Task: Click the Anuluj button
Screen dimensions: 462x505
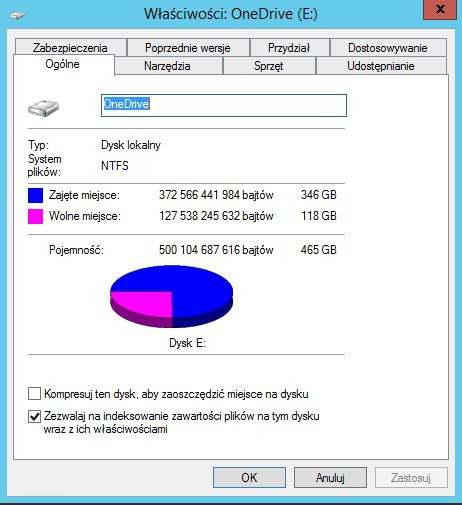Action: (x=330, y=477)
